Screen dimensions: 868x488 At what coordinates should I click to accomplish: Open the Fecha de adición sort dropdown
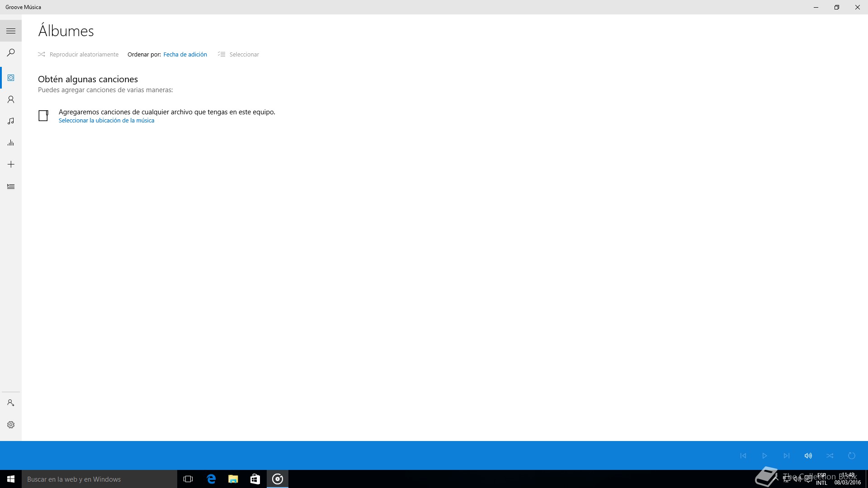click(185, 54)
